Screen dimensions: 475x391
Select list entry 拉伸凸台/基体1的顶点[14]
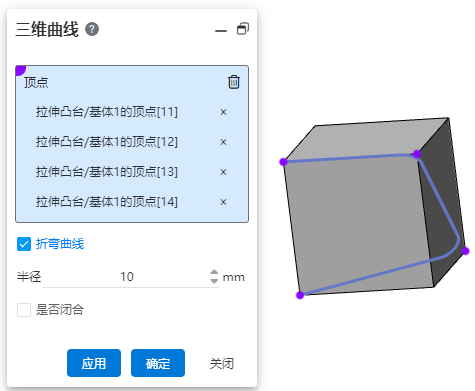click(107, 202)
